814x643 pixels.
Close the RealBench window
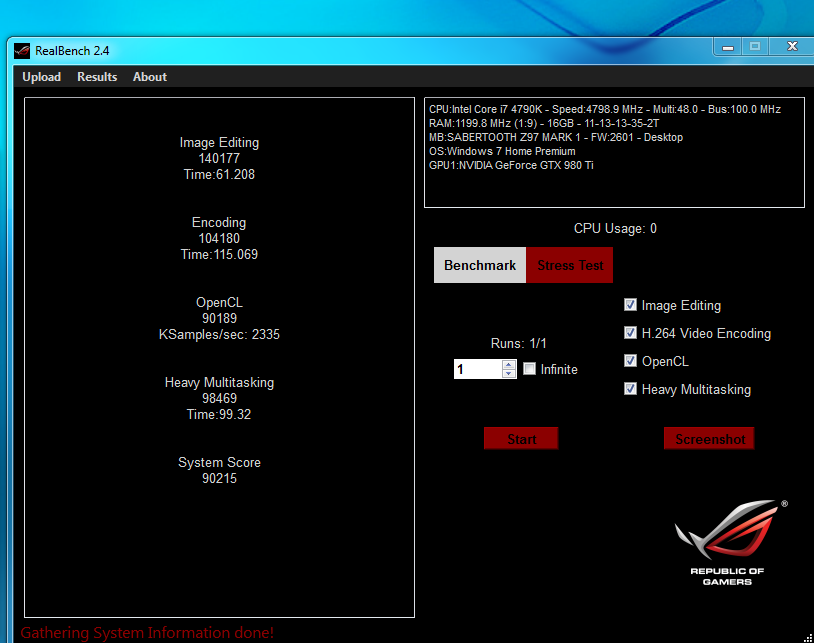(x=792, y=47)
